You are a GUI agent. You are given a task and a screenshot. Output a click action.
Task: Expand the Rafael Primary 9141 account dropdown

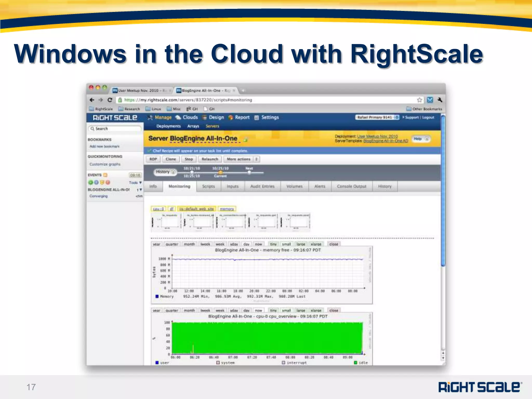point(377,117)
